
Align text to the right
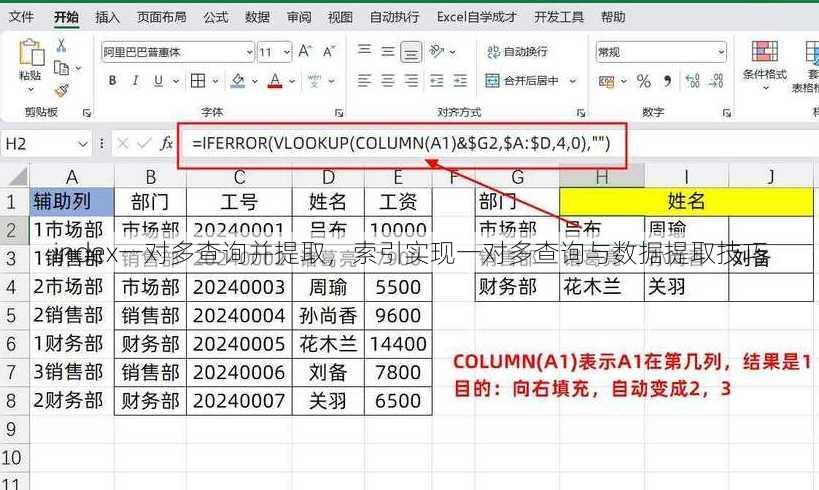412,80
